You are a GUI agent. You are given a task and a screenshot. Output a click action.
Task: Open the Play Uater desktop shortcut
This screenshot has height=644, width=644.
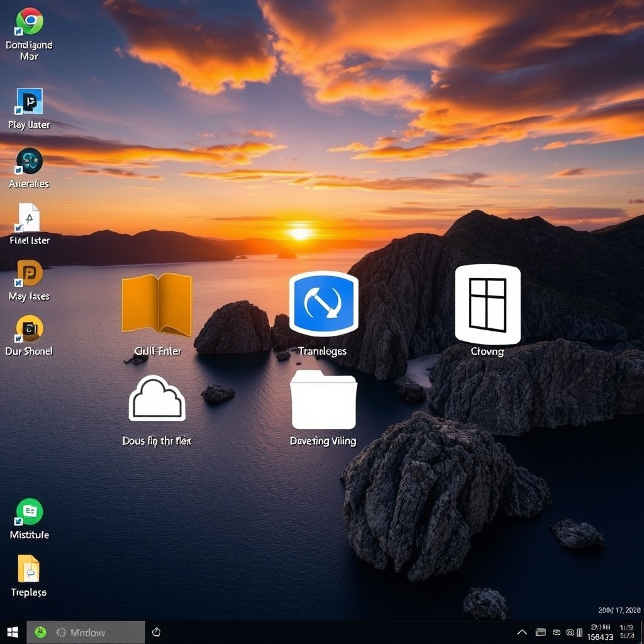pyautogui.click(x=29, y=102)
